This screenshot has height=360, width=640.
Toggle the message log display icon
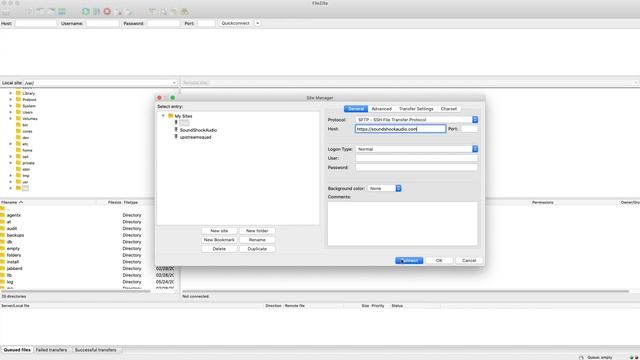pyautogui.click(x=31, y=12)
